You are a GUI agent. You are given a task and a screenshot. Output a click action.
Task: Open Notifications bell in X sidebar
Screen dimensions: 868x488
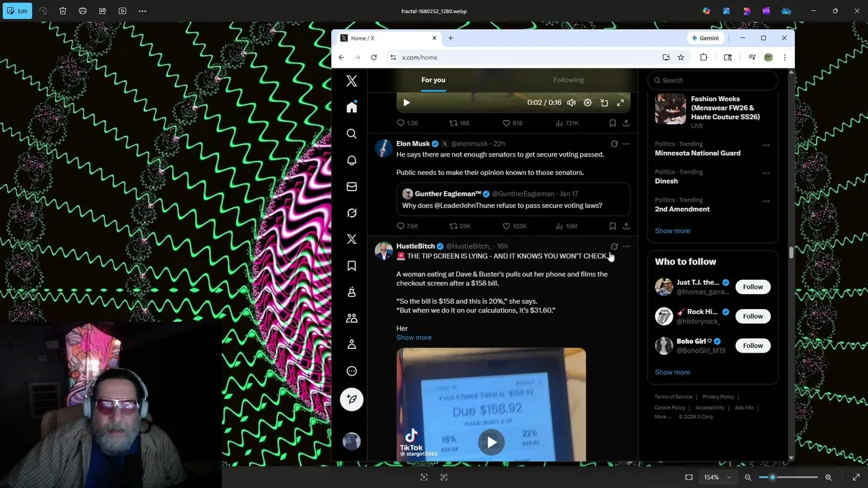(351, 161)
